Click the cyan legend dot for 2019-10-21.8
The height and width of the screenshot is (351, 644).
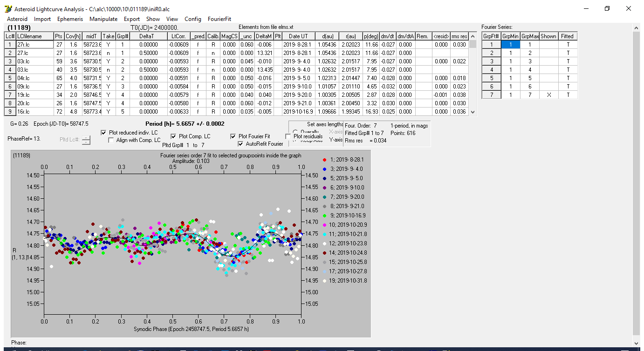(x=325, y=234)
